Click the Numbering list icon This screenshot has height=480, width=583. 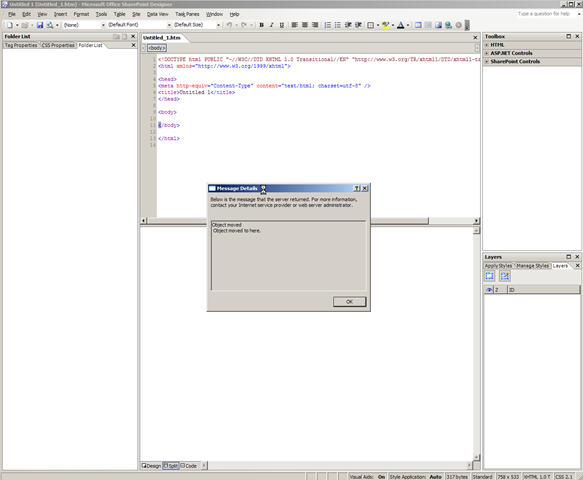coord(328,25)
